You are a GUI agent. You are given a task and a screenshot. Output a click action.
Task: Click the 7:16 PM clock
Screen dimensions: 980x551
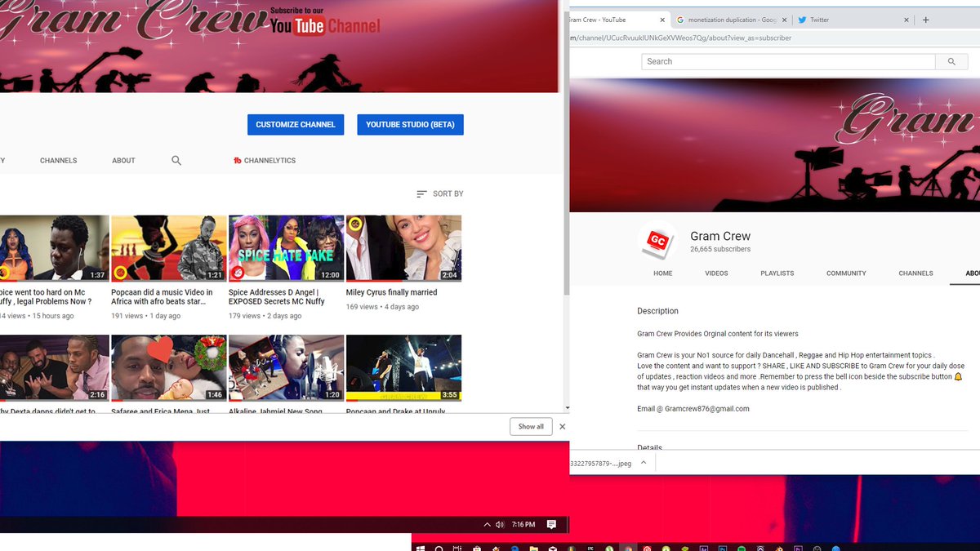tap(523, 525)
